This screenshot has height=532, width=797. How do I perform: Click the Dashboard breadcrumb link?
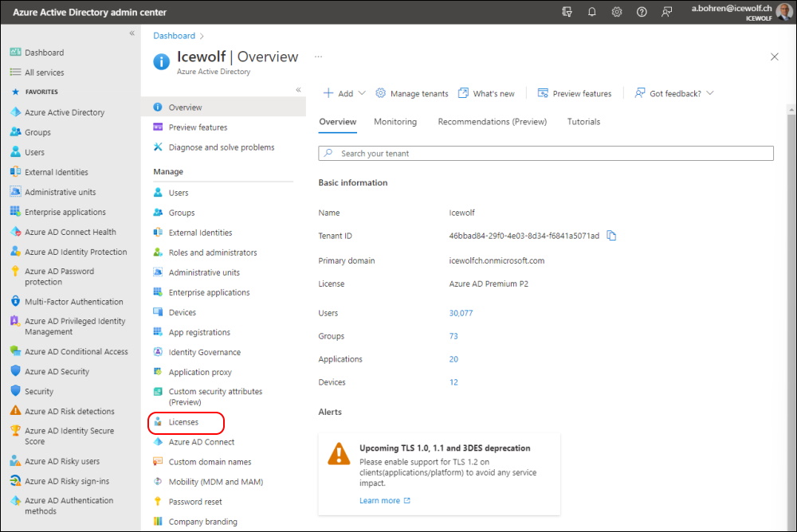[175, 36]
